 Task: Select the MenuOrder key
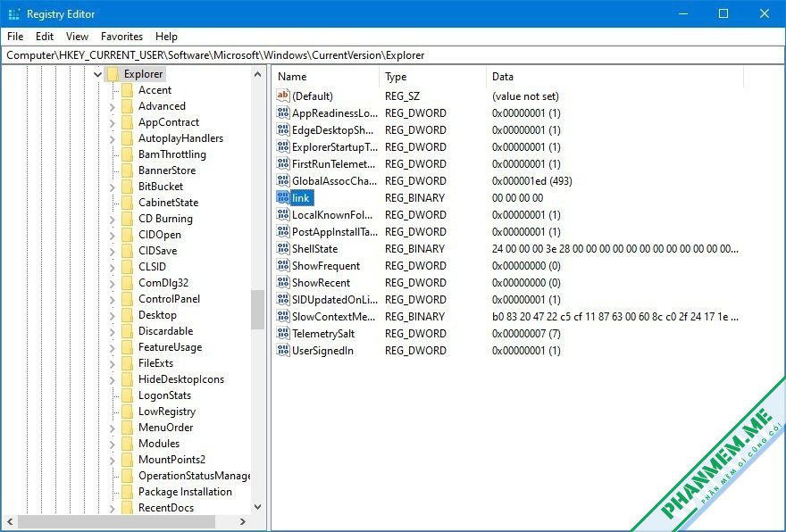pos(165,428)
